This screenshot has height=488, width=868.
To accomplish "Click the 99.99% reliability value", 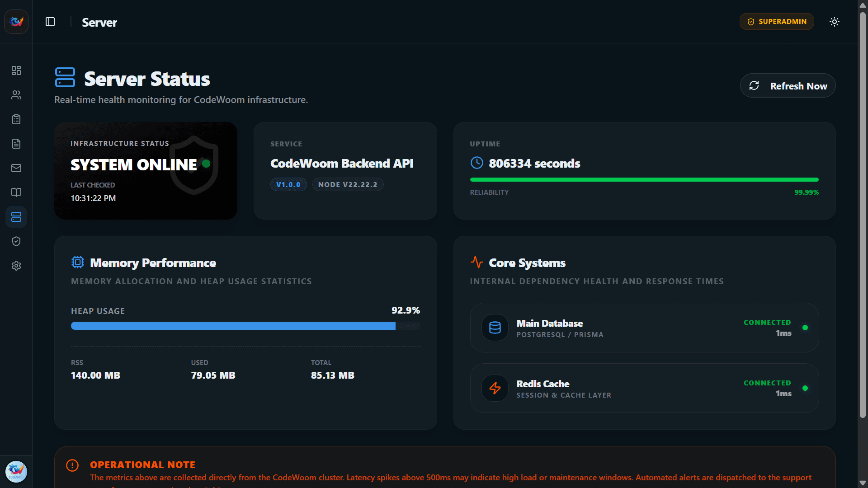I will pyautogui.click(x=807, y=192).
